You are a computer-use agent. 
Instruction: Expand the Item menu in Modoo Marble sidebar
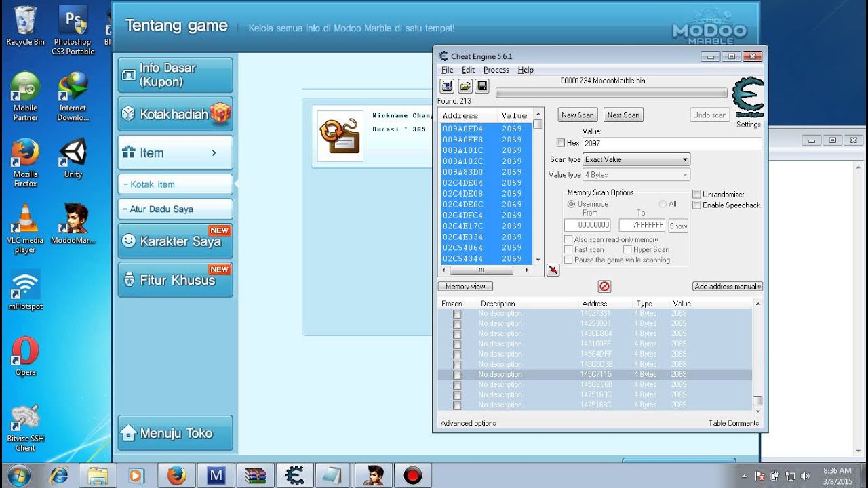click(x=174, y=152)
